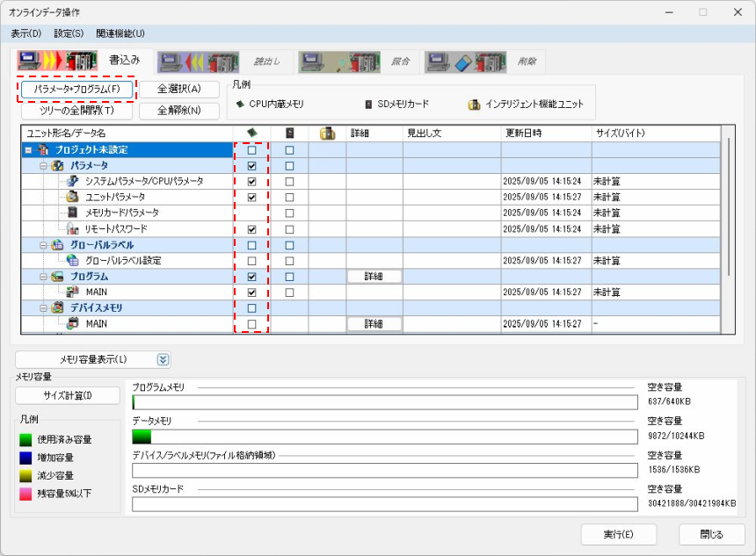Screen dimensions: 756x556
Task: Collapse the プログラム tree node
Action: click(43, 277)
